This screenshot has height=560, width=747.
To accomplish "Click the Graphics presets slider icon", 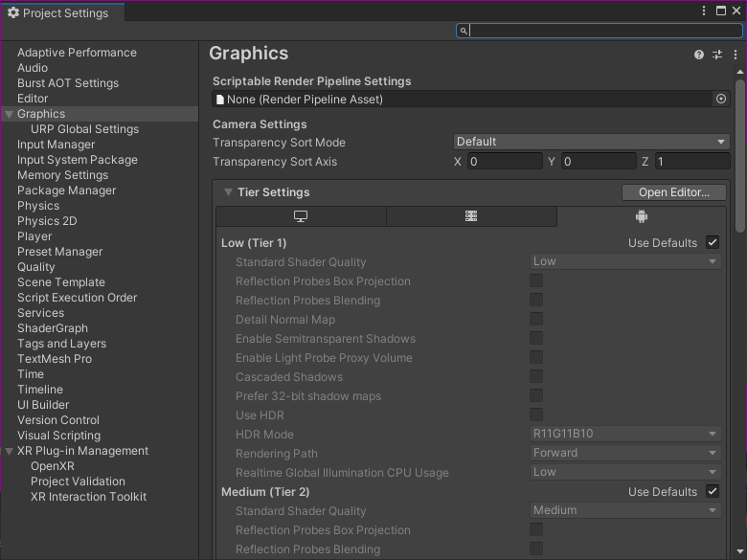I will click(717, 55).
